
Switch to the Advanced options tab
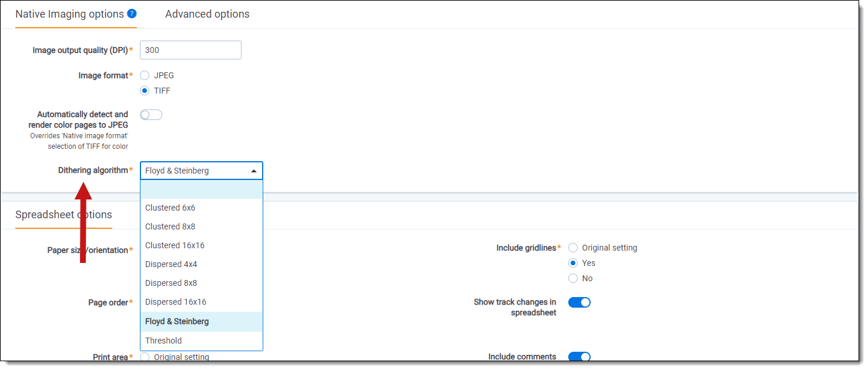tap(207, 14)
